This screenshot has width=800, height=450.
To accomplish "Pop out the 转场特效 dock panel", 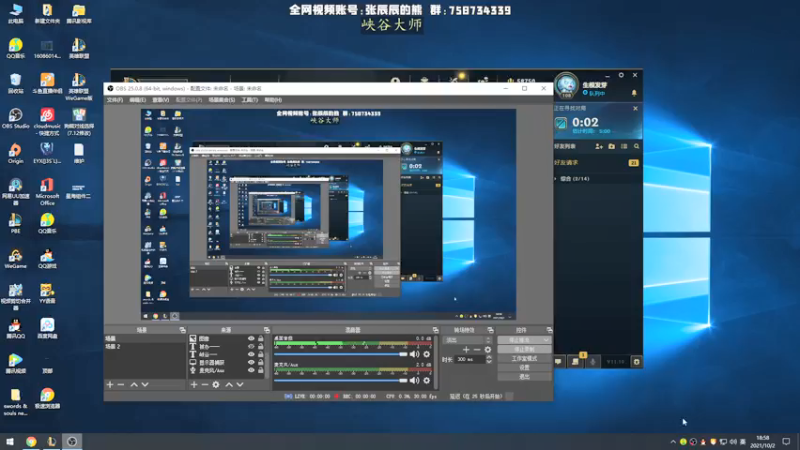I will [490, 330].
